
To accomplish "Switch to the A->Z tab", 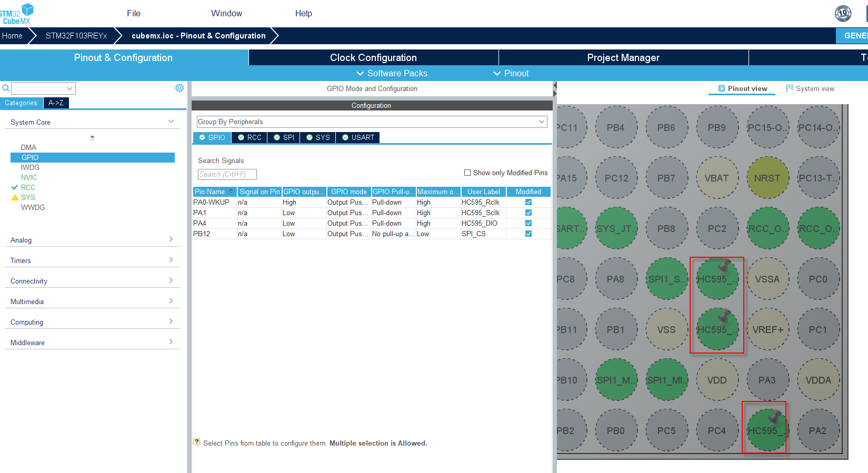I will pyautogui.click(x=56, y=103).
